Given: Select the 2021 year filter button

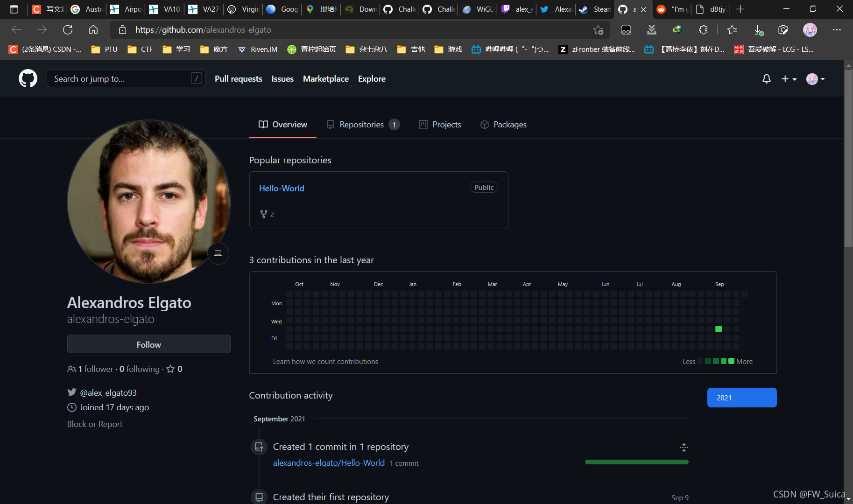Looking at the screenshot, I should coord(742,398).
